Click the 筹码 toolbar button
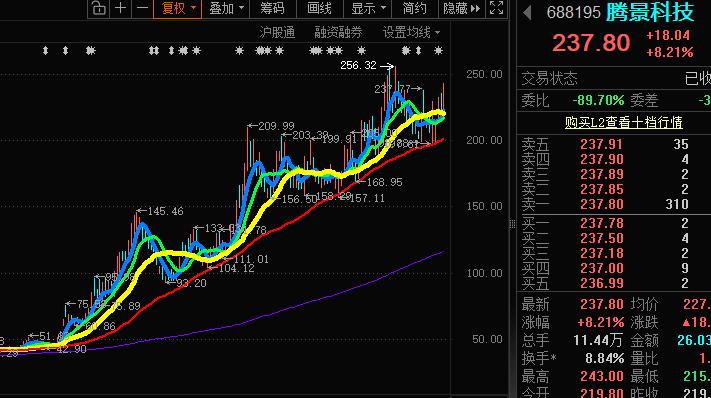The height and width of the screenshot is (398, 711). 272,8
